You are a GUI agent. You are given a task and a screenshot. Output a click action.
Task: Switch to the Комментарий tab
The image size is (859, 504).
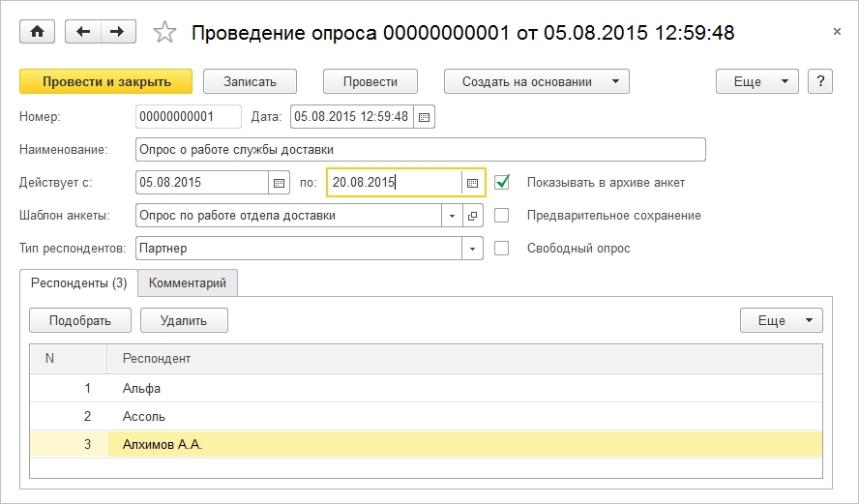click(188, 282)
